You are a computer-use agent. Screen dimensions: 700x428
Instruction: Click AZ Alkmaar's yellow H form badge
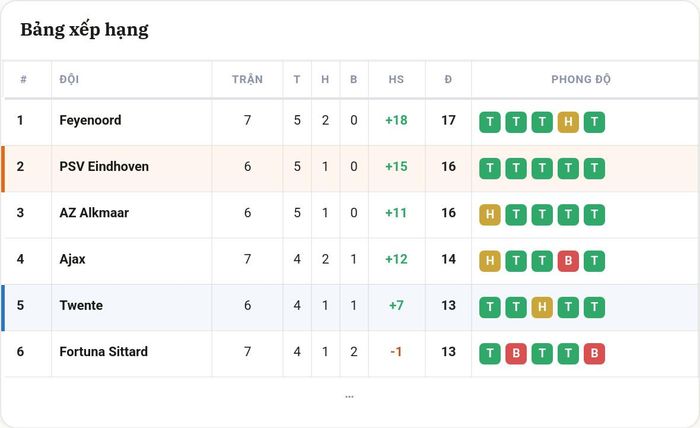(490, 215)
